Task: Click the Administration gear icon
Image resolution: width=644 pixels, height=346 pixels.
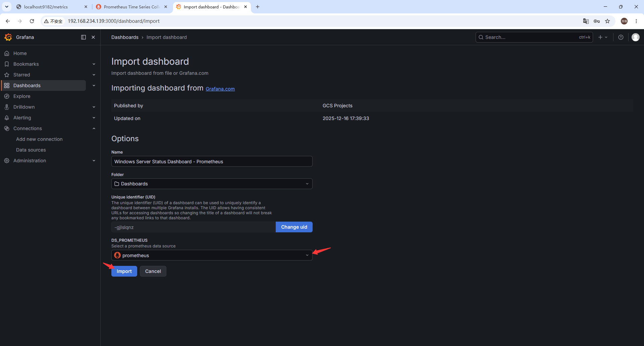Action: coord(7,161)
